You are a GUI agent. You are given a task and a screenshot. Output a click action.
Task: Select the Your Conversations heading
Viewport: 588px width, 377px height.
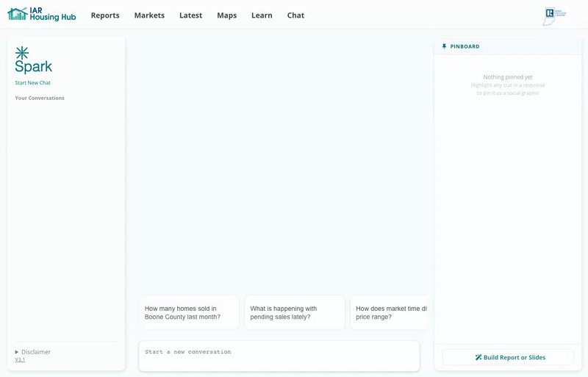click(40, 98)
